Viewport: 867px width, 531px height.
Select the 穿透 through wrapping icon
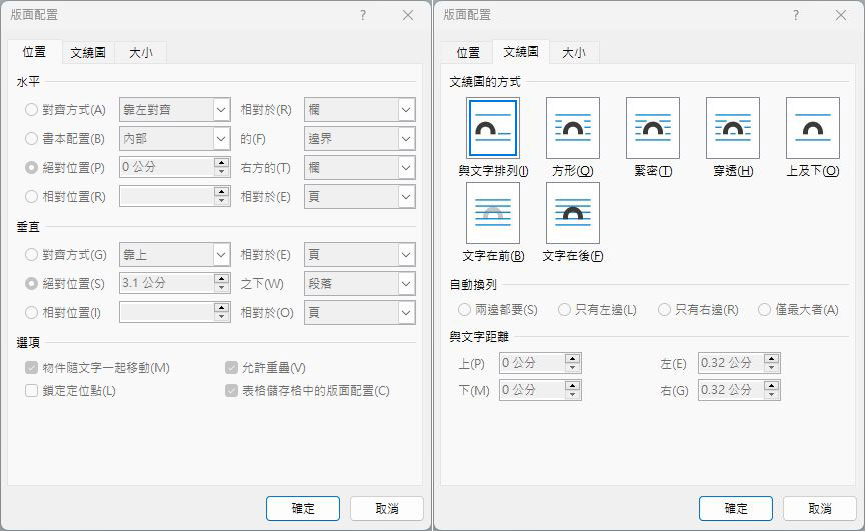click(x=732, y=129)
